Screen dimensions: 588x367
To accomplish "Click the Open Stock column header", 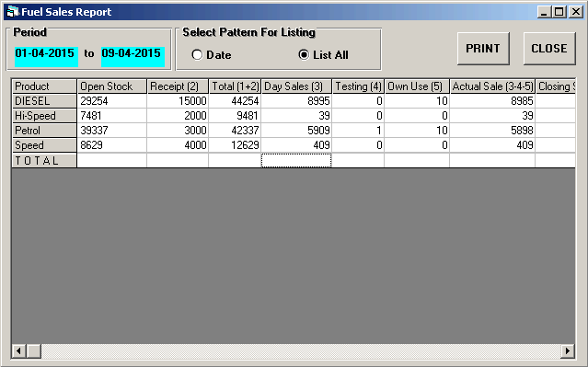I will [111, 86].
